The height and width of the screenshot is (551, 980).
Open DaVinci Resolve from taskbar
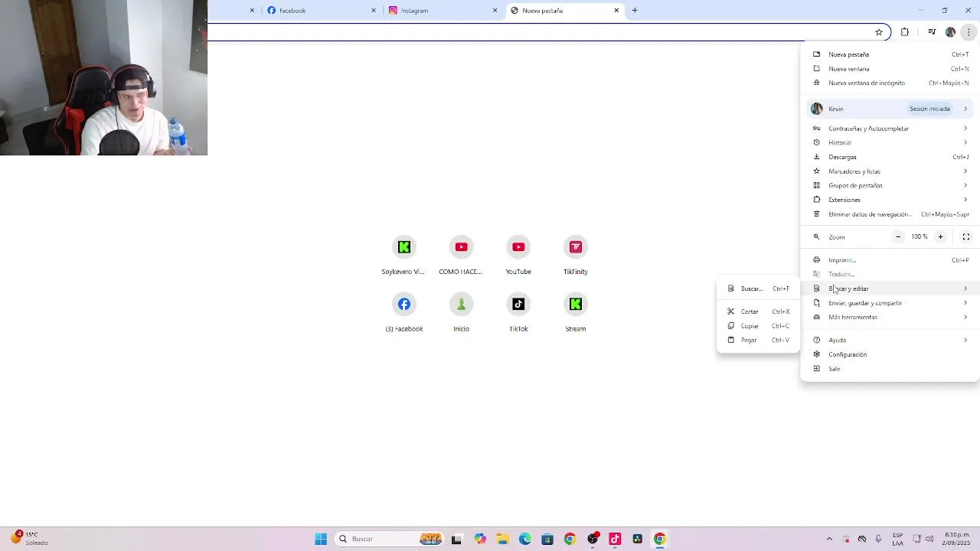click(637, 539)
